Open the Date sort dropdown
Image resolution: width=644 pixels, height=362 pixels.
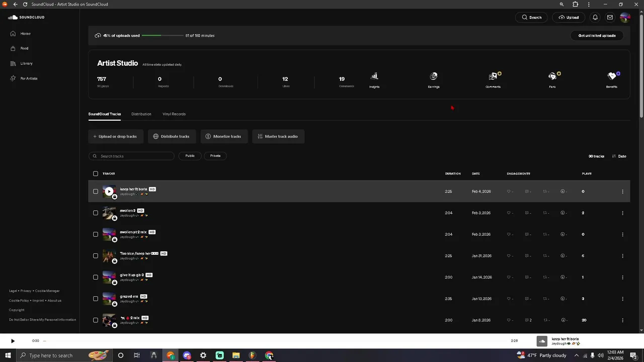coord(619,156)
